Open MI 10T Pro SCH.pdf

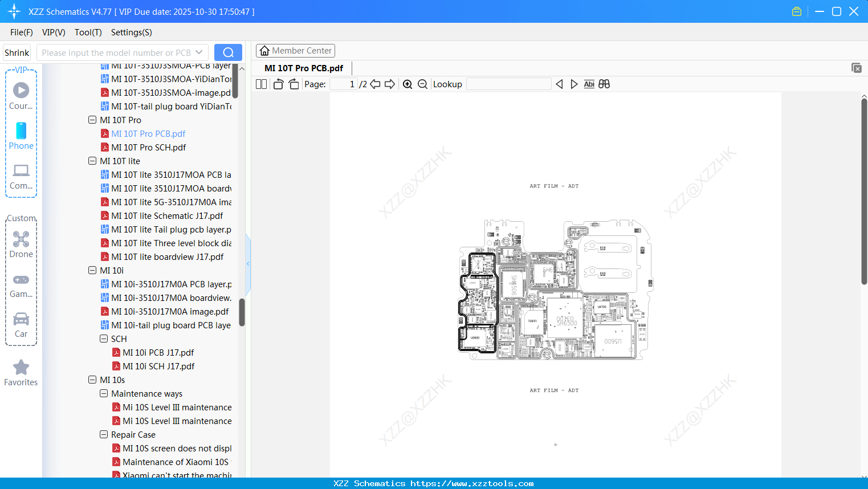(x=148, y=147)
